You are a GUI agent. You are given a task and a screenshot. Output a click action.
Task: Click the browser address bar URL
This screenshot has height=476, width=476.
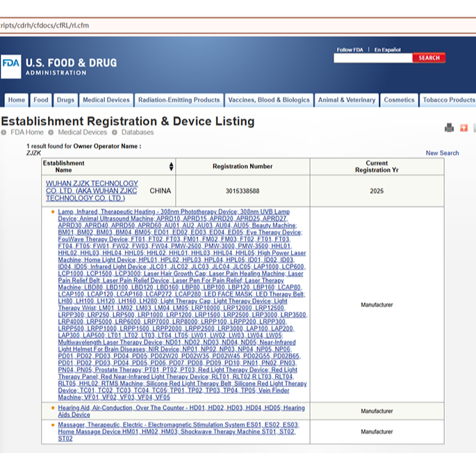[x=44, y=26]
